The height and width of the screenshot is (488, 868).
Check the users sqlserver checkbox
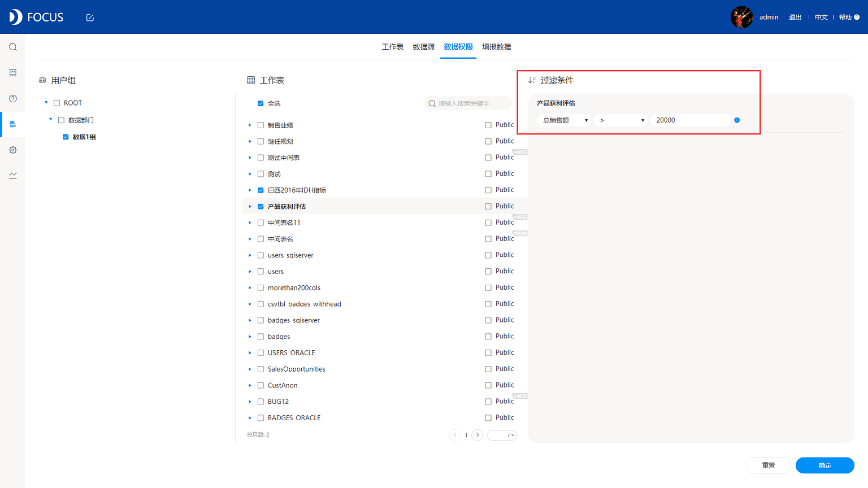261,255
